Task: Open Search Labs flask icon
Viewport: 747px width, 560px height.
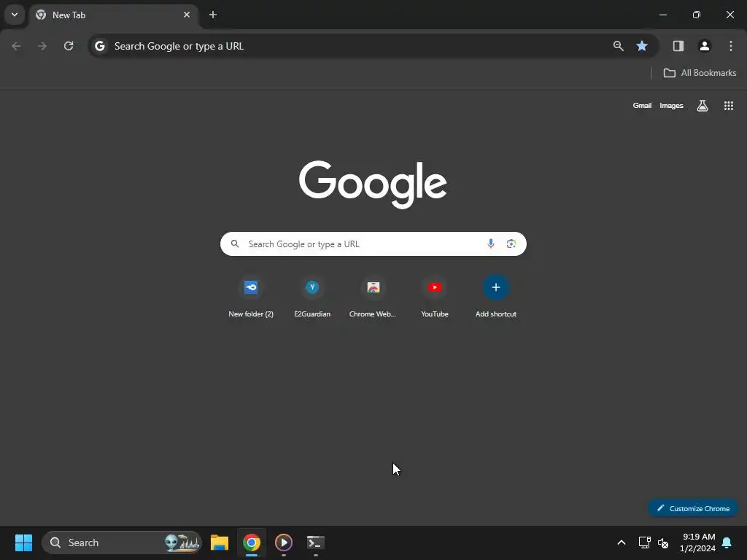Action: pyautogui.click(x=703, y=106)
